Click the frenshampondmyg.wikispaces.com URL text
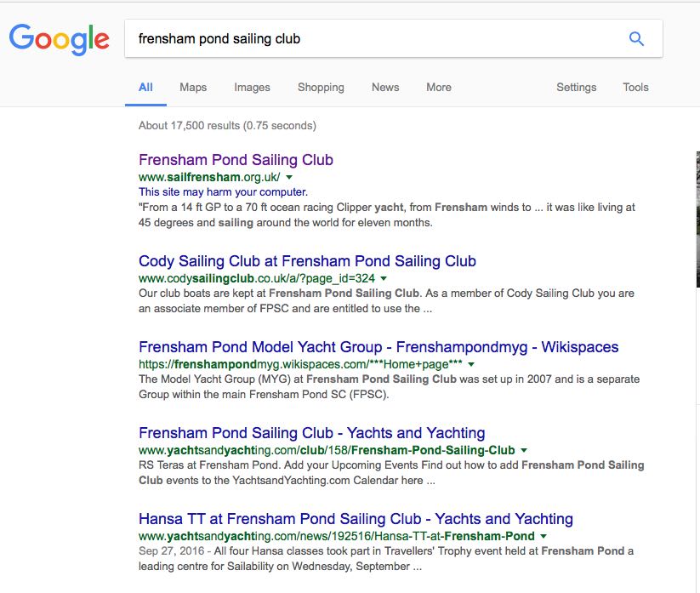The height and width of the screenshot is (593, 700). tap(300, 364)
